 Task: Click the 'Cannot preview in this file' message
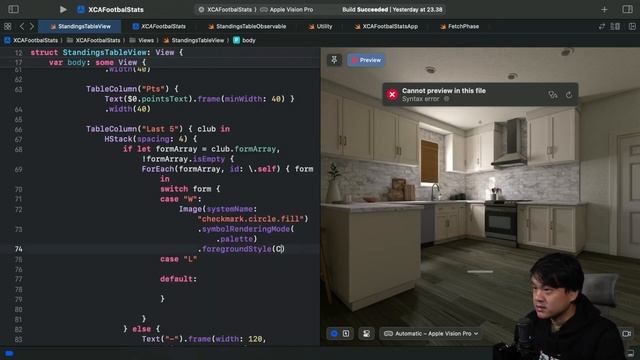(444, 91)
